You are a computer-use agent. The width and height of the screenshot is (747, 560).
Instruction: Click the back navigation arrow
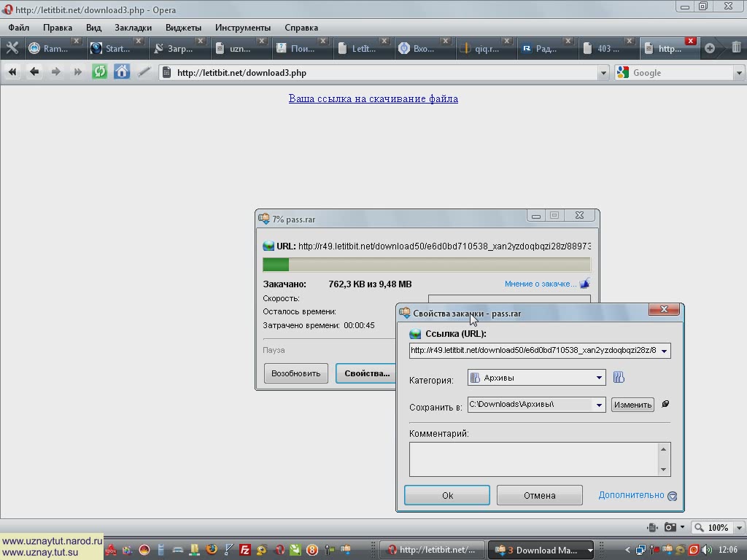(34, 71)
